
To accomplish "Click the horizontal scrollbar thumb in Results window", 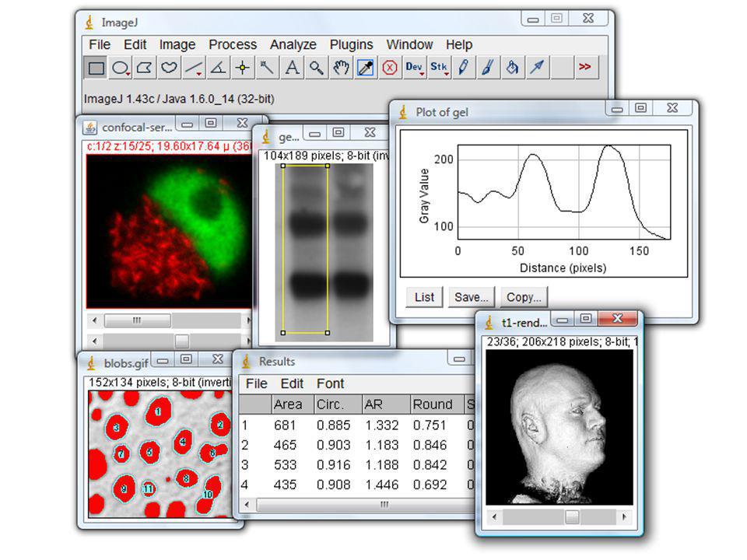I will point(365,504).
